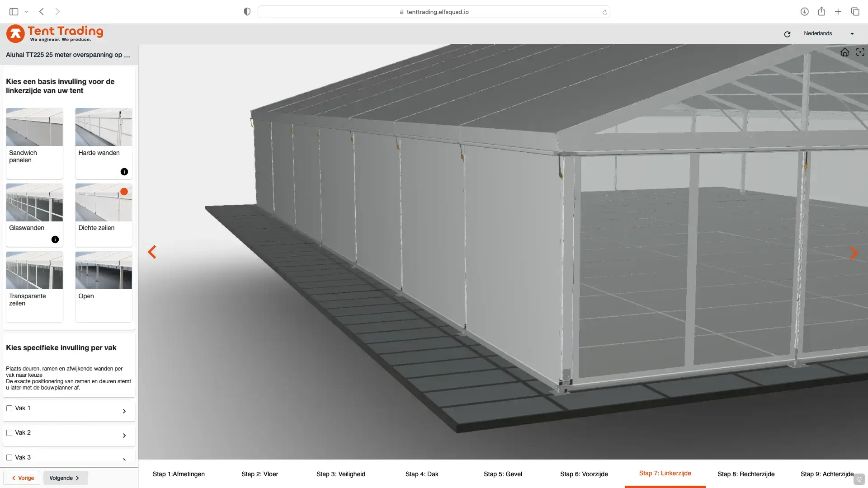868x488 pixels.
Task: Reset the 3D view with home icon
Action: 844,52
